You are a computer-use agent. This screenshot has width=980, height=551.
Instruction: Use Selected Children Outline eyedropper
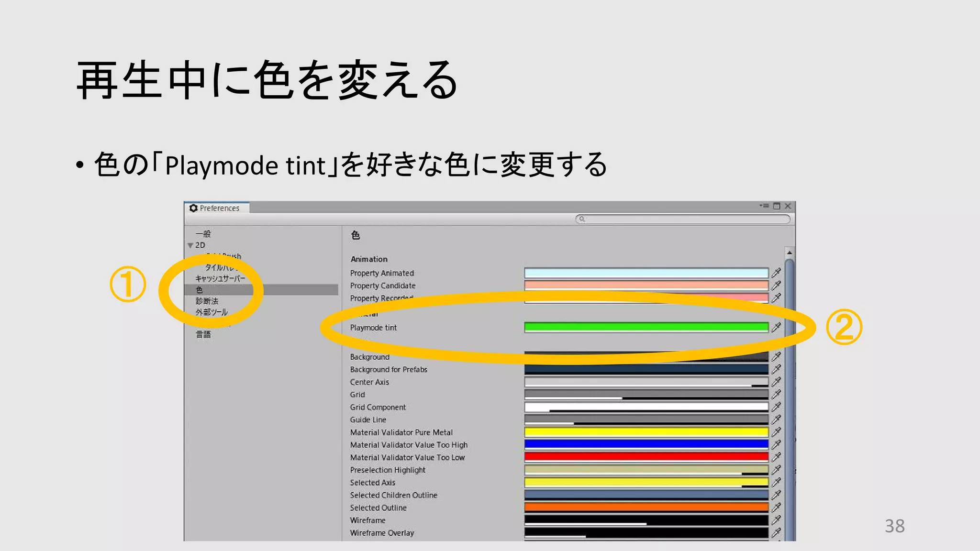coord(776,495)
